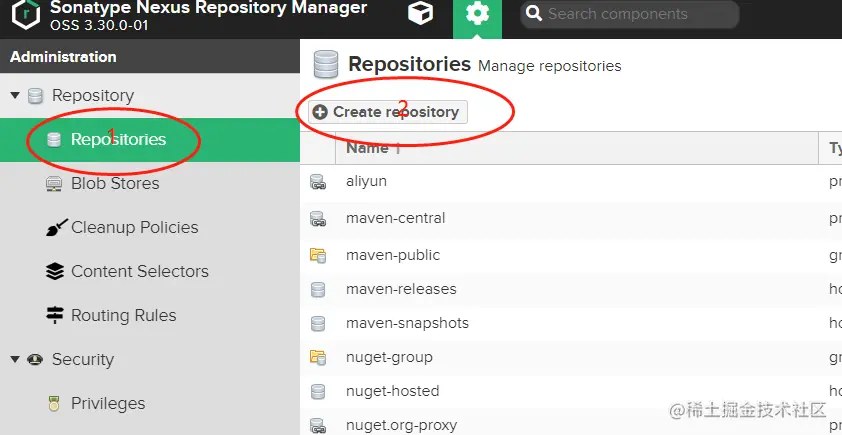Open the nuget-hosted repository row
Image resolution: width=842 pixels, height=435 pixels.
pyautogui.click(x=571, y=392)
